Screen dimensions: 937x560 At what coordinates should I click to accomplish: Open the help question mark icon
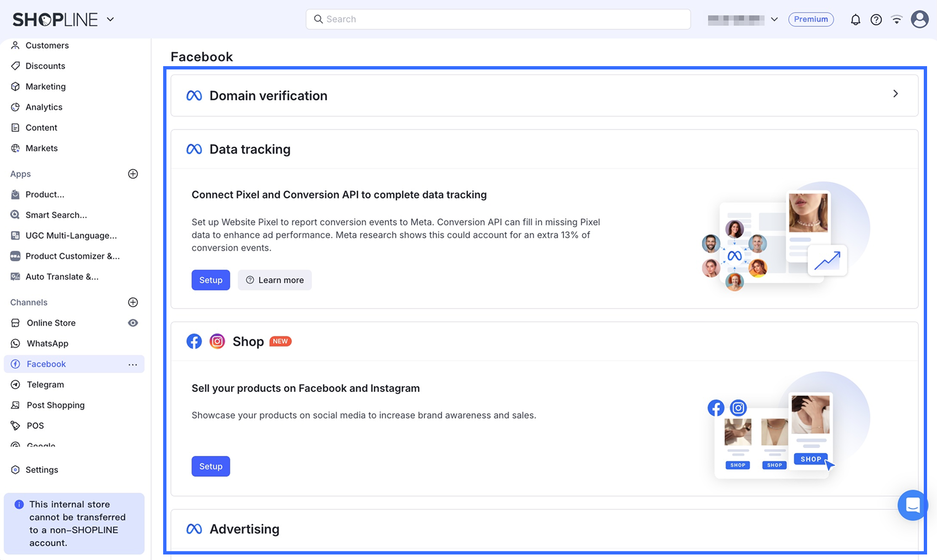[876, 20]
